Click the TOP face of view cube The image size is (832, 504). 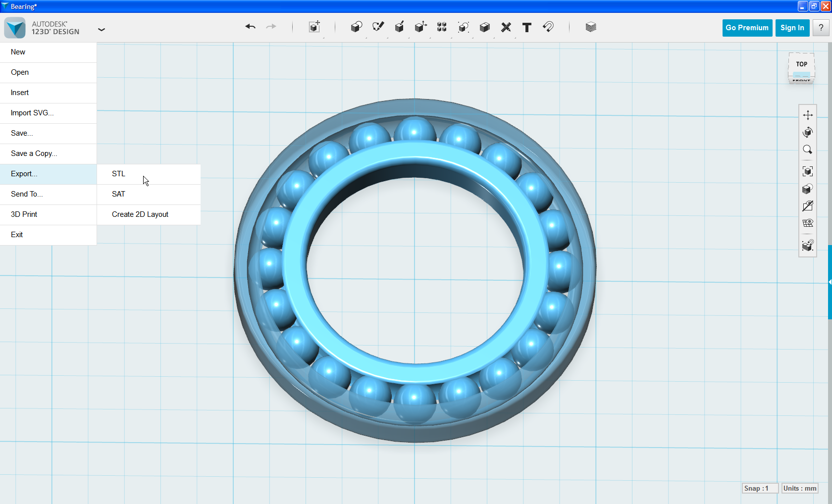point(801,64)
